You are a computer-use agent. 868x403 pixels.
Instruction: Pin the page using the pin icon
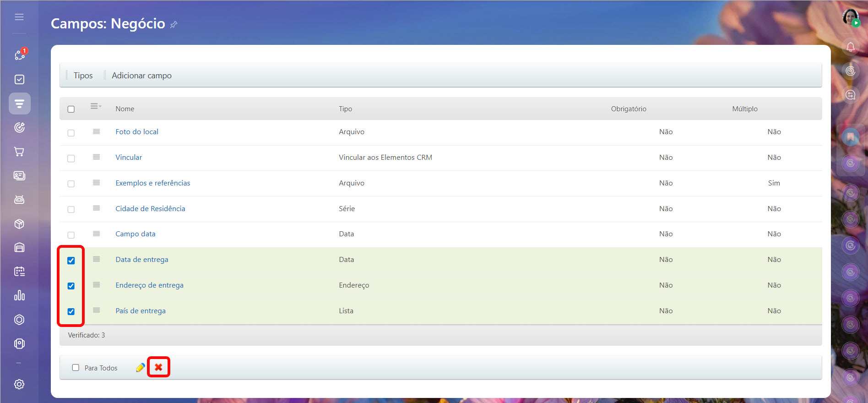pos(174,25)
